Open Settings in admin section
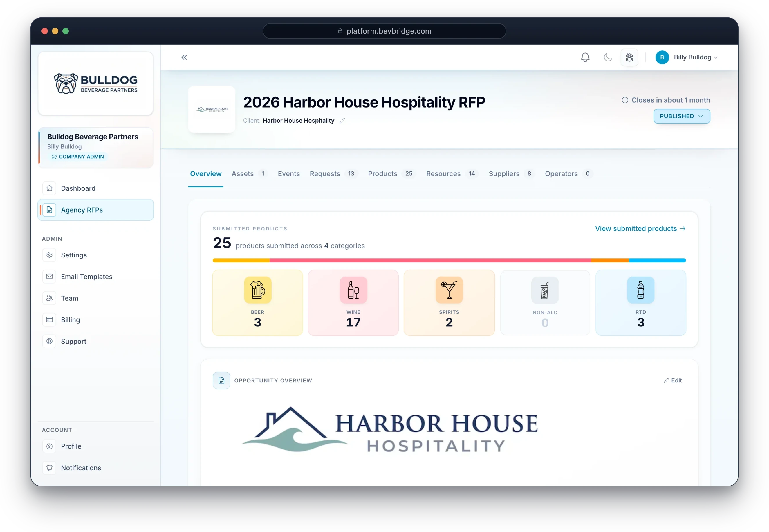The height and width of the screenshot is (532, 769). 96,255
